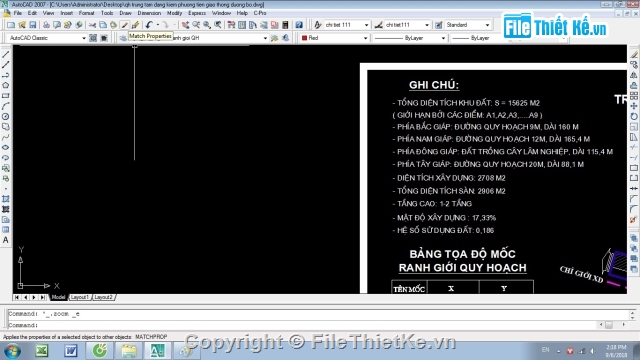Expand the ByLayer linetype dropdown
Image resolution: width=640 pixels, height=360 pixels.
point(410,38)
